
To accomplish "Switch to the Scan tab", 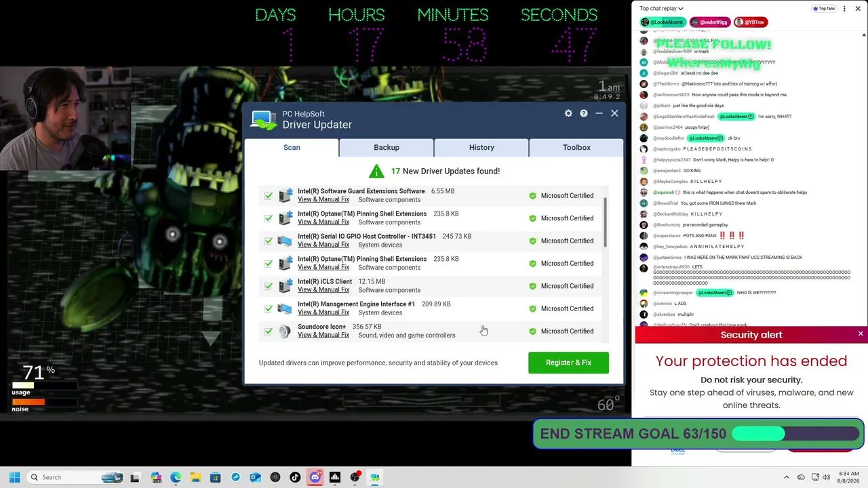I will point(292,147).
